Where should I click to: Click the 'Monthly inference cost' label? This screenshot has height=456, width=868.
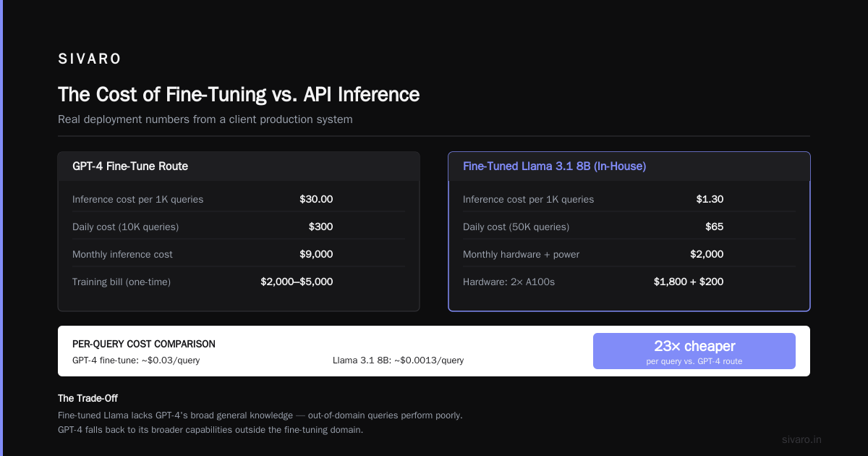pyautogui.click(x=122, y=254)
